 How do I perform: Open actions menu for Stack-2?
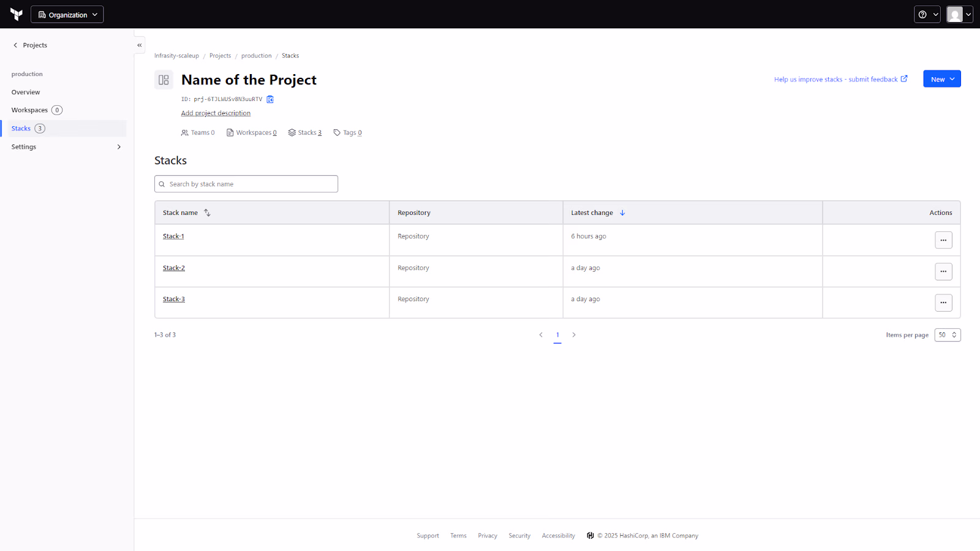coord(943,271)
